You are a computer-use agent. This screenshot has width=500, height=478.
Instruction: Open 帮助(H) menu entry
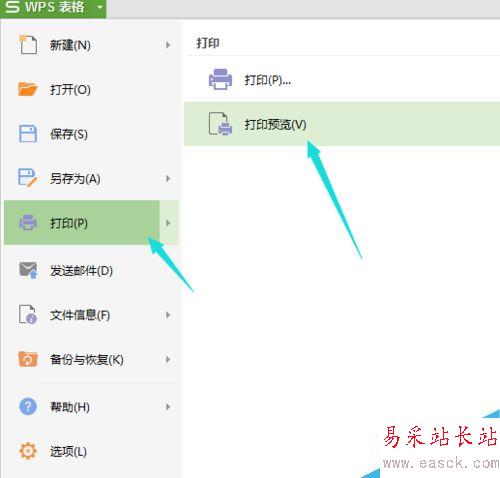click(92, 407)
